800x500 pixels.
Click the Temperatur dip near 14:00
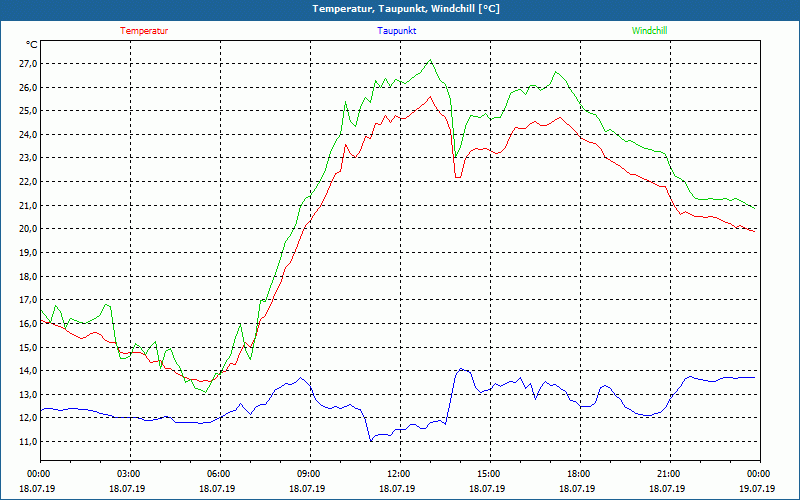coord(458,177)
